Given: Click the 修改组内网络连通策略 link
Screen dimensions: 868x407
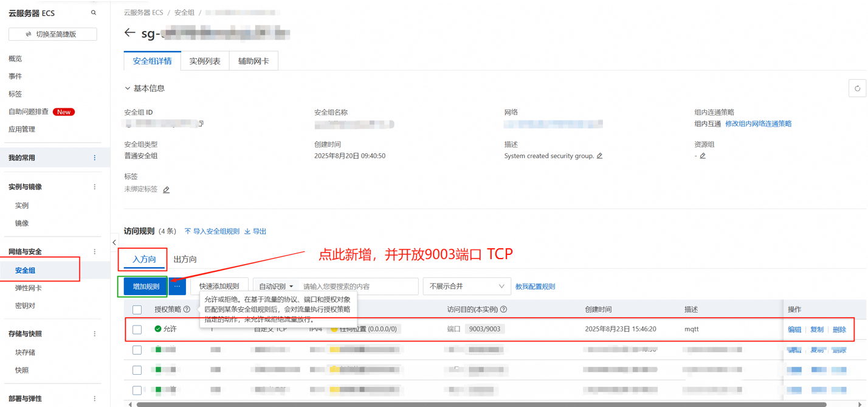Looking at the screenshot, I should point(759,123).
